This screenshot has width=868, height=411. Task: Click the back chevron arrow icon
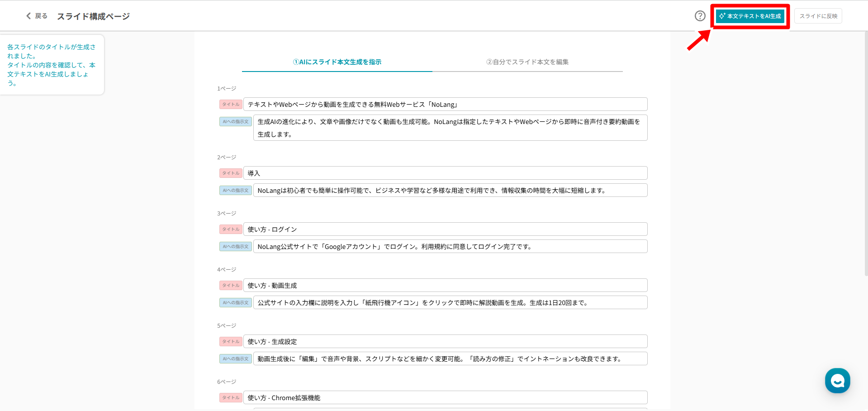[x=28, y=16]
